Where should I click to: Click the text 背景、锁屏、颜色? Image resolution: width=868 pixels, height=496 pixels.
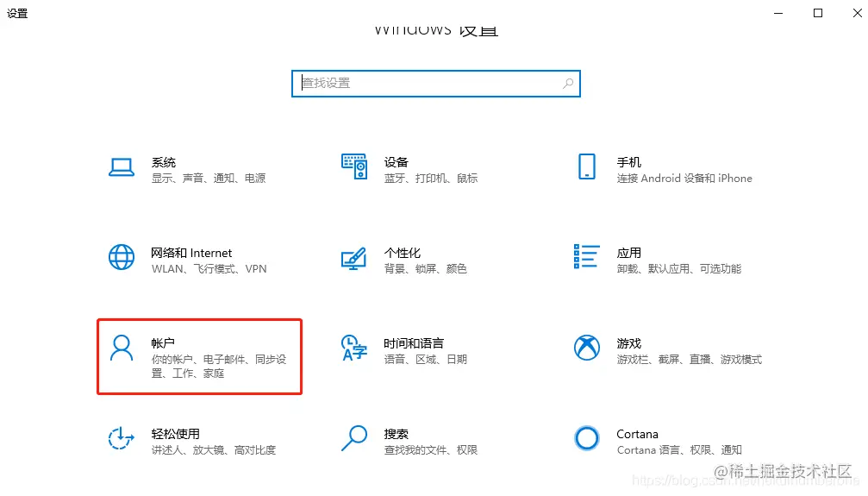point(426,269)
